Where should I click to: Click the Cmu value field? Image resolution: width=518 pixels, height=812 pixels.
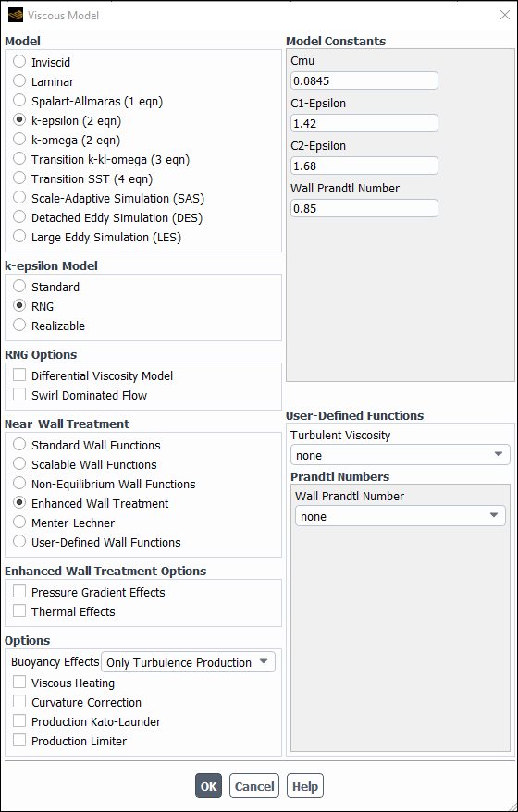[x=364, y=80]
